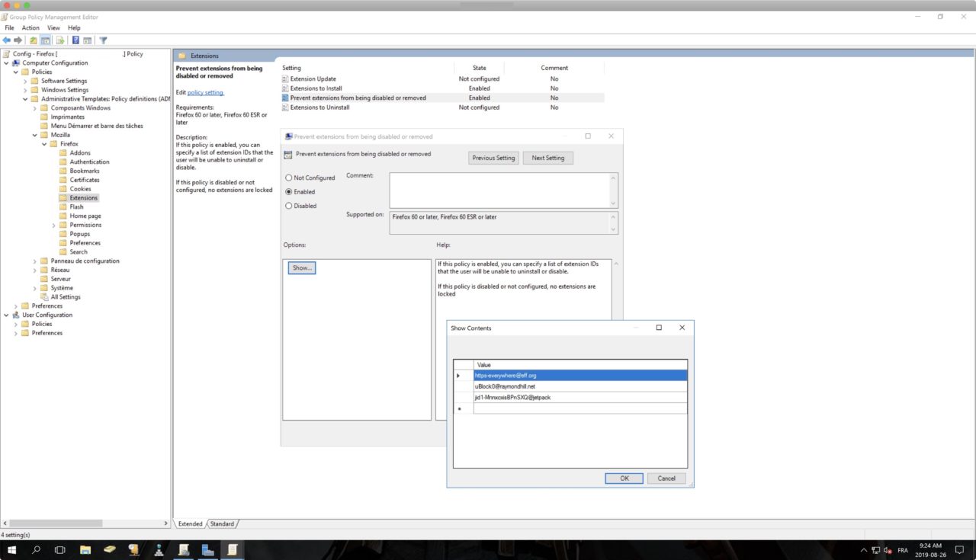Image resolution: width=976 pixels, height=560 pixels.
Task: Open the Windows Start menu
Action: point(12,549)
